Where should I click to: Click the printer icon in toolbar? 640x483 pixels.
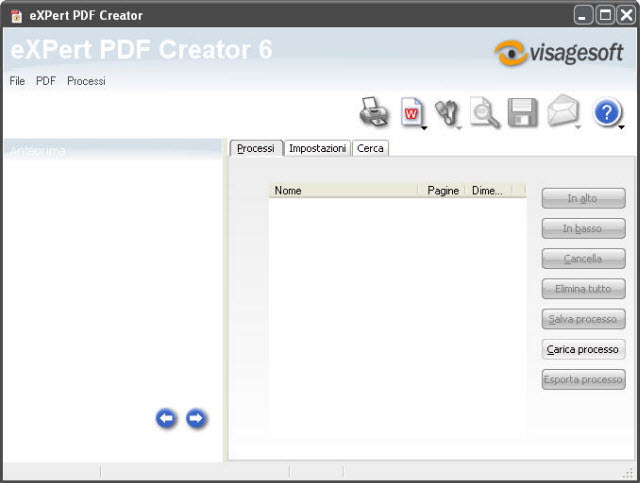tap(374, 112)
